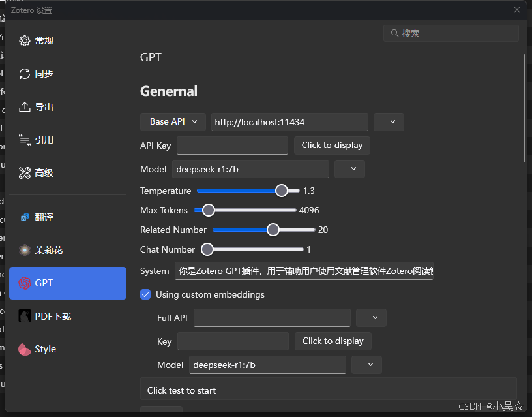Open the Base API type dropdown
Image resolution: width=532 pixels, height=417 pixels.
(x=173, y=122)
